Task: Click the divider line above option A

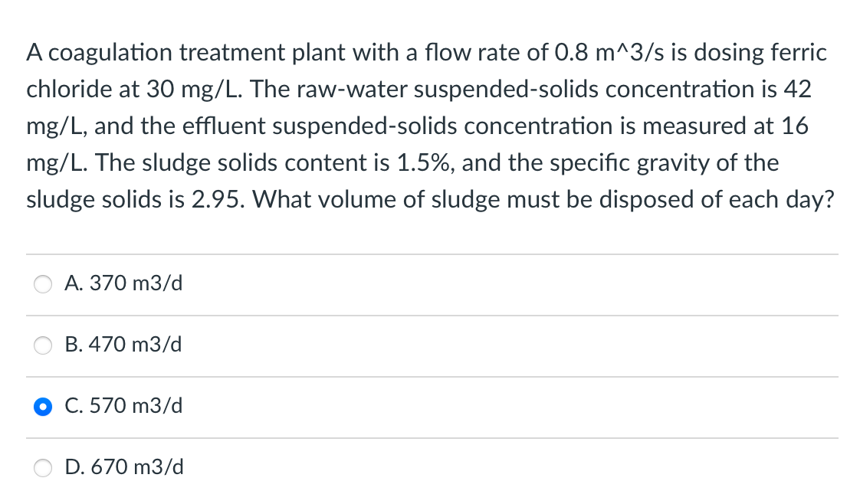Action: [429, 254]
